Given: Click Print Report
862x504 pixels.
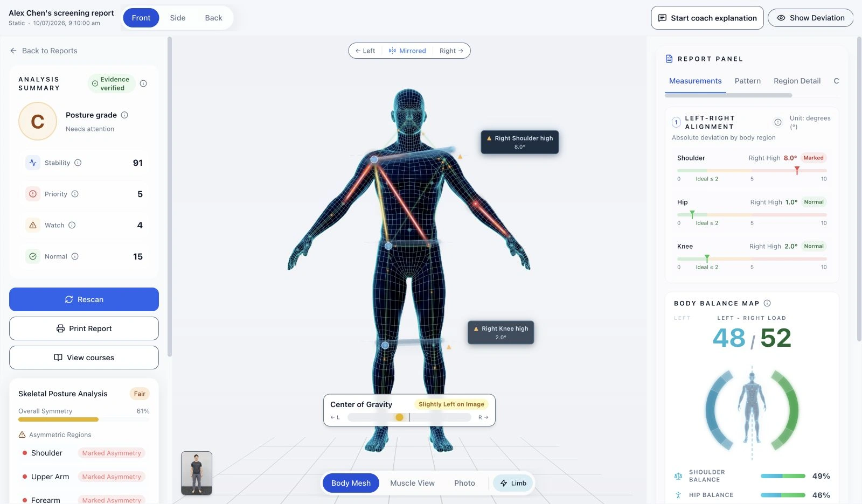Looking at the screenshot, I should tap(84, 328).
